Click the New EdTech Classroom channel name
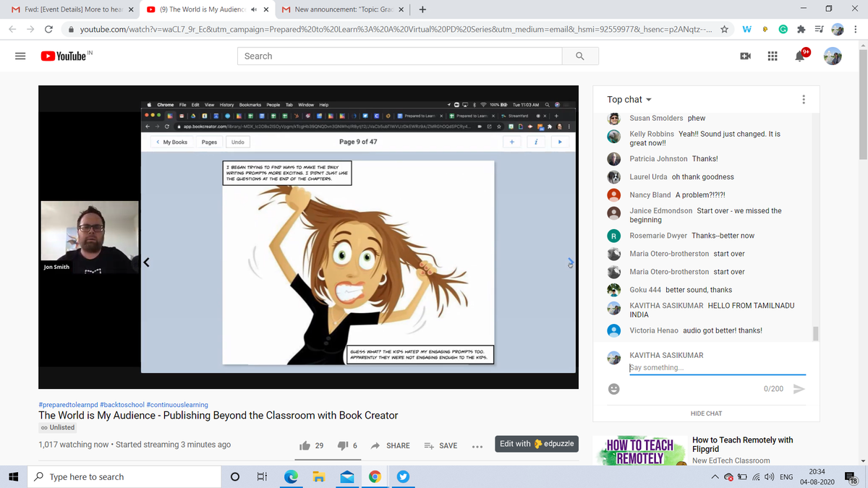868x488 pixels. click(731, 461)
